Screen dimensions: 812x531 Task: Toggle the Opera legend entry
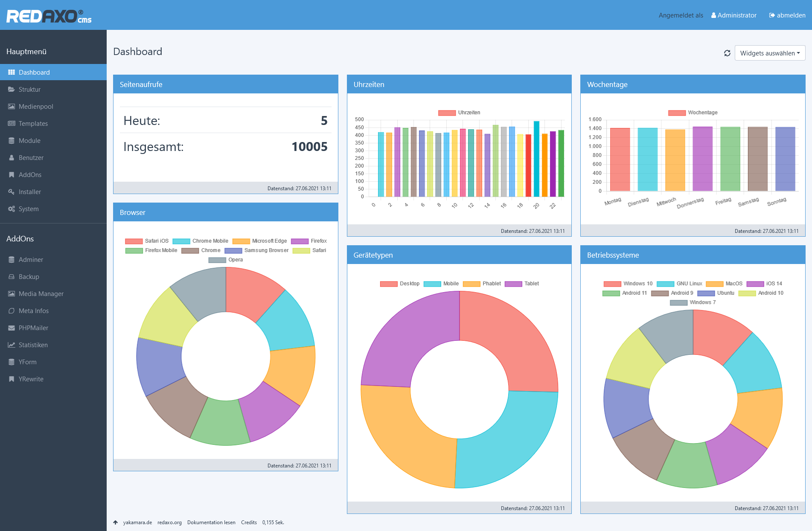[226, 260]
